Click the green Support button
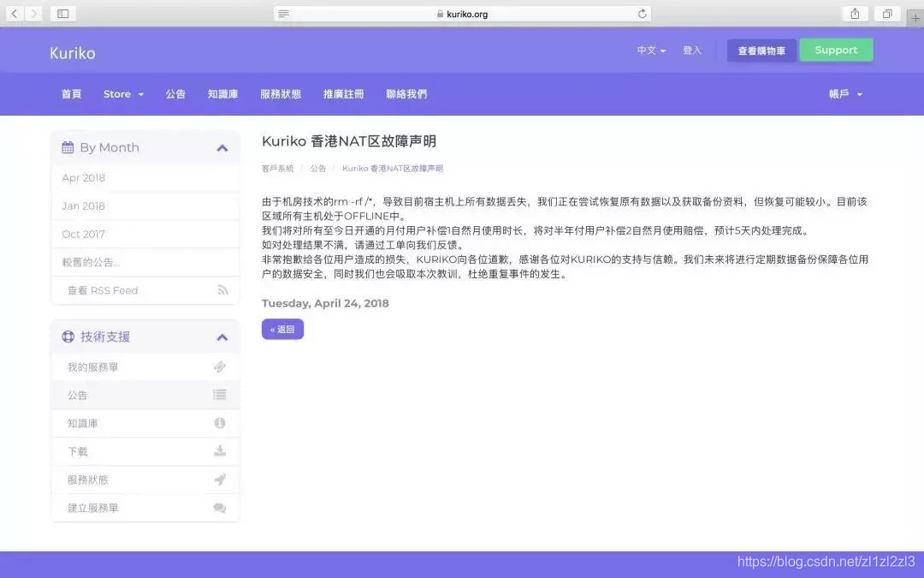The image size is (924, 578). (x=836, y=51)
